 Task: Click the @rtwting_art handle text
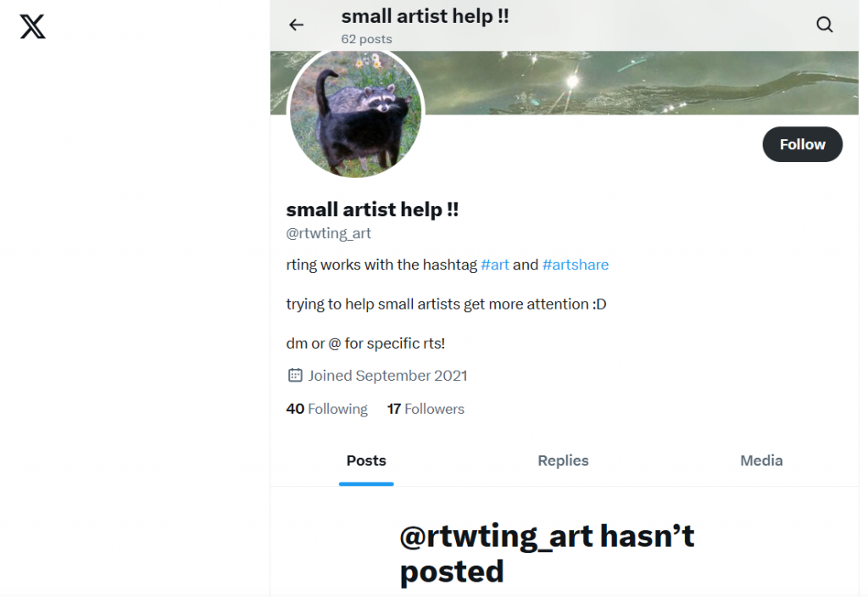pos(329,233)
